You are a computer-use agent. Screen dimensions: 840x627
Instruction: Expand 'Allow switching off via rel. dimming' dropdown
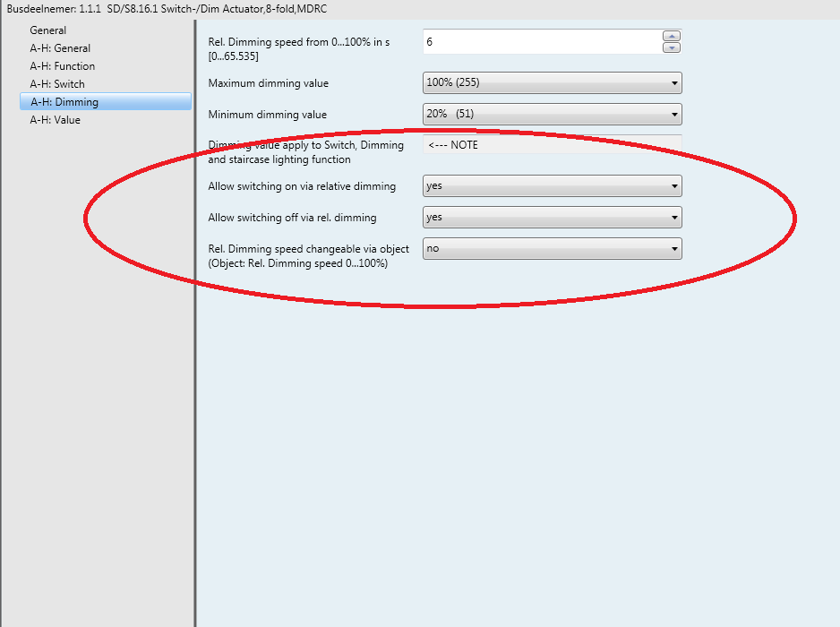point(552,217)
